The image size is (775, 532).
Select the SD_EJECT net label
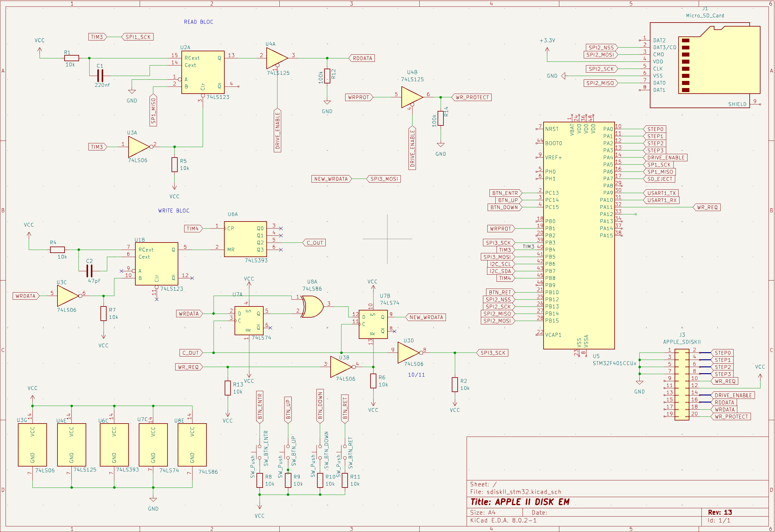(x=659, y=179)
